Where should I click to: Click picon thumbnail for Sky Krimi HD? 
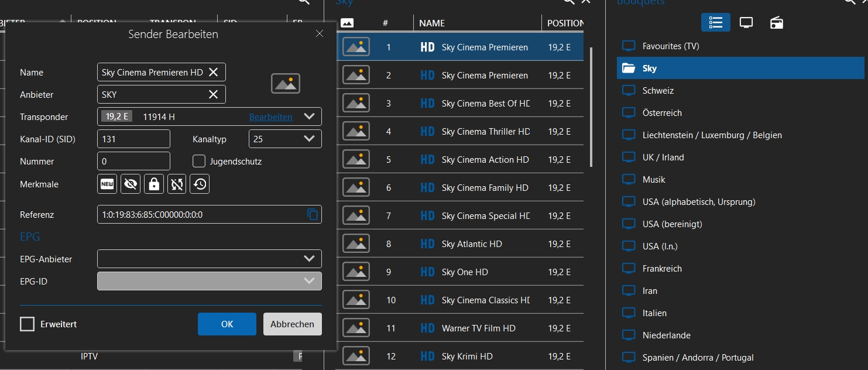(x=356, y=356)
